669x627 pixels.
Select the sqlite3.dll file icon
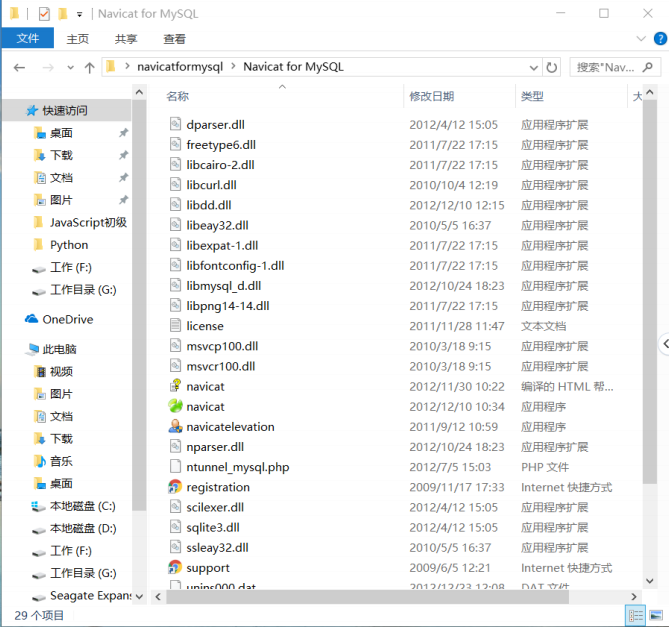(x=175, y=527)
